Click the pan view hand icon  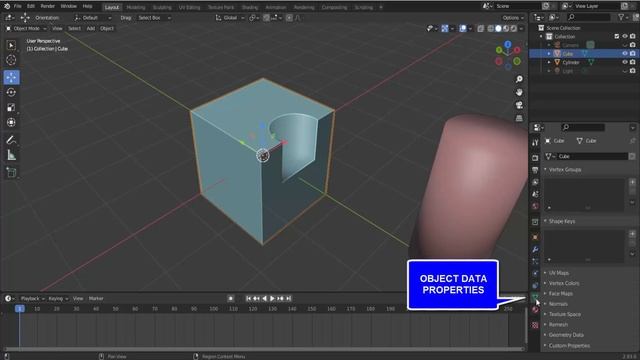519,92
